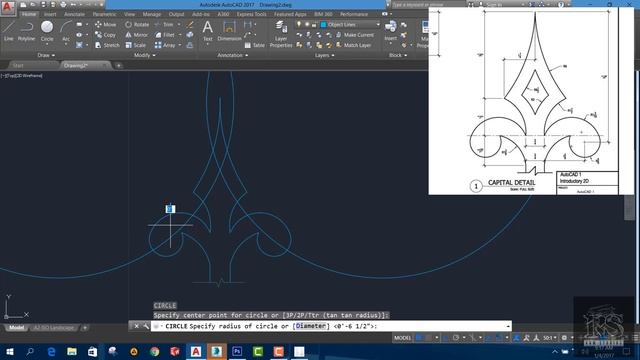Open the Manage ribbon tab

point(152,14)
